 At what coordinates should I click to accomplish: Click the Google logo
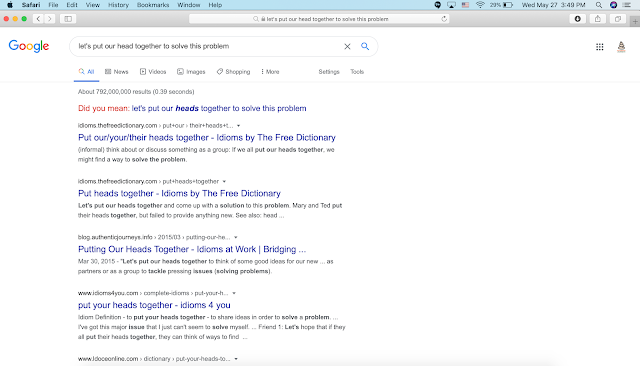(x=29, y=46)
